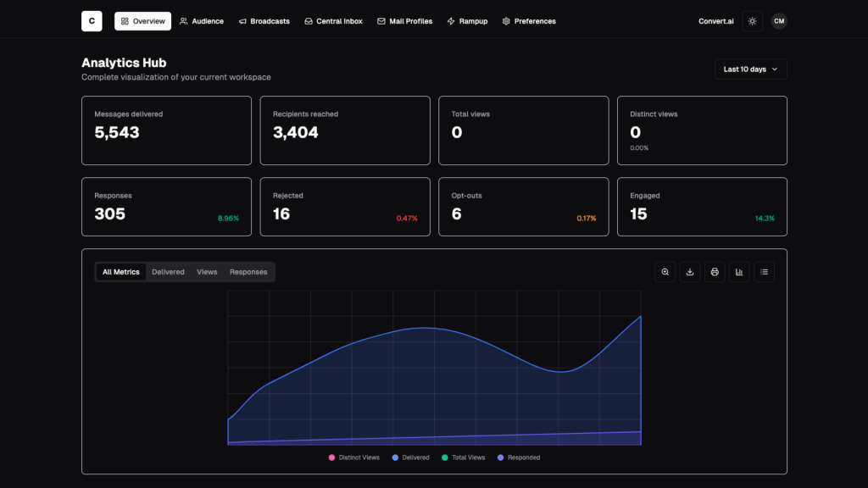Click the Convert.ai workspace name
The height and width of the screenshot is (488, 868).
[x=715, y=21]
